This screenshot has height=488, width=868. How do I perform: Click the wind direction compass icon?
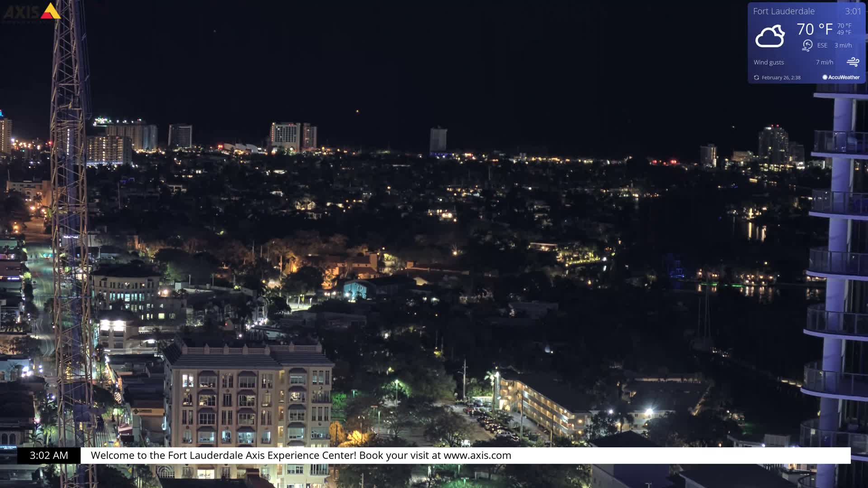807,45
